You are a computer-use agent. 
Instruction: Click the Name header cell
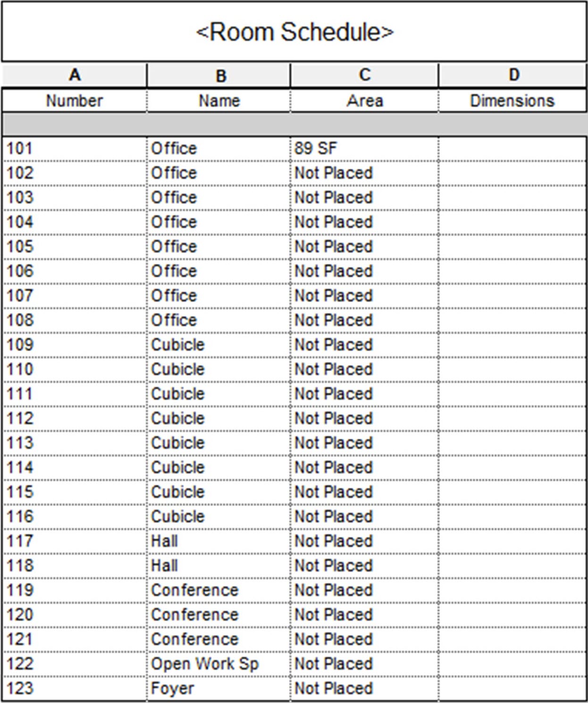pos(219,101)
